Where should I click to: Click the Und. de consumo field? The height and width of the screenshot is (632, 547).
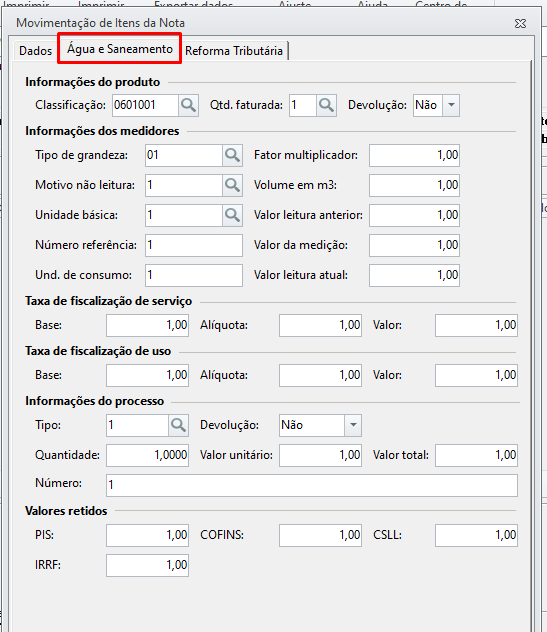[x=194, y=275]
